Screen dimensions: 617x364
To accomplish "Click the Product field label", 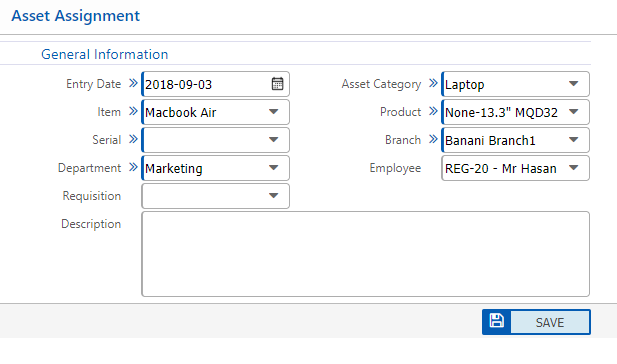I will point(400,112).
